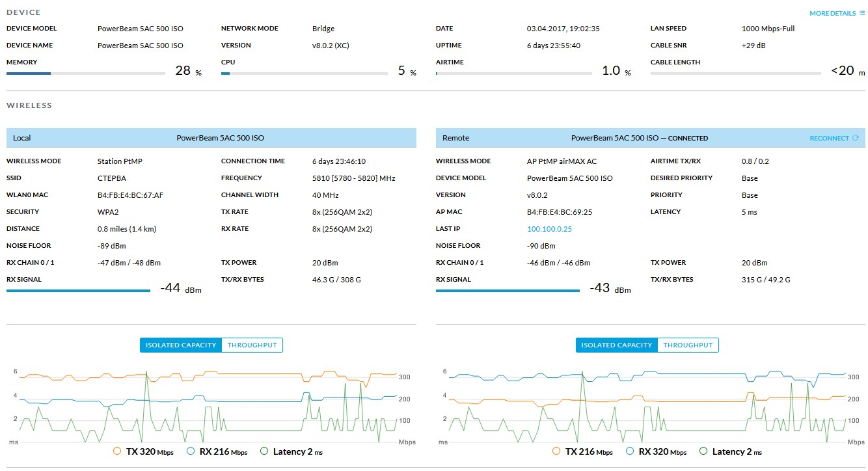
Task: Select security value WPA2
Action: 107,212
